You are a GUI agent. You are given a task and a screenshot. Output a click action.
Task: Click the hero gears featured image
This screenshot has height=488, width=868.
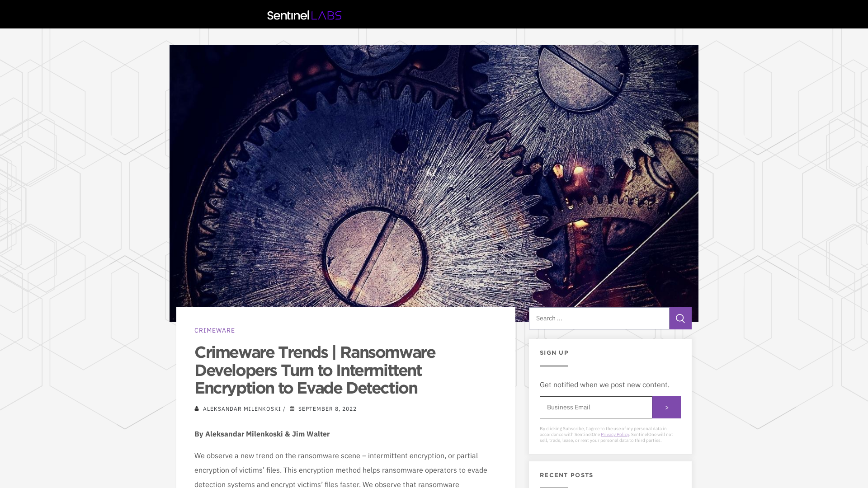(x=434, y=181)
